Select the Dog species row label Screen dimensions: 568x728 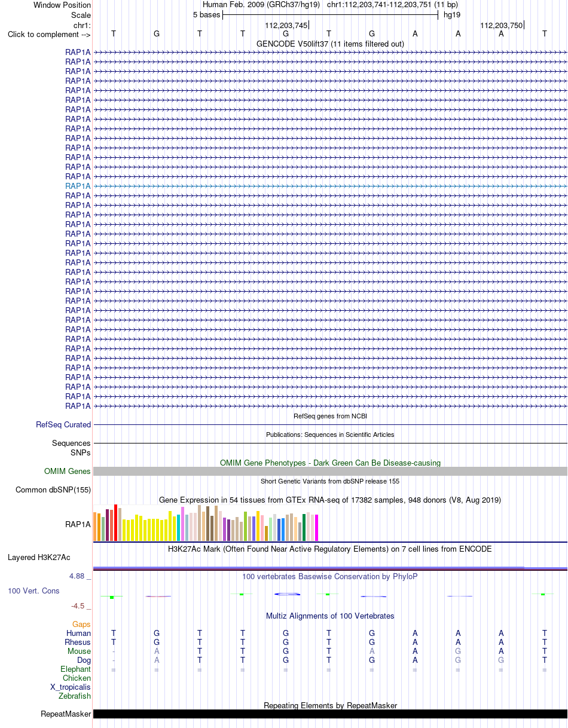pyautogui.click(x=84, y=660)
